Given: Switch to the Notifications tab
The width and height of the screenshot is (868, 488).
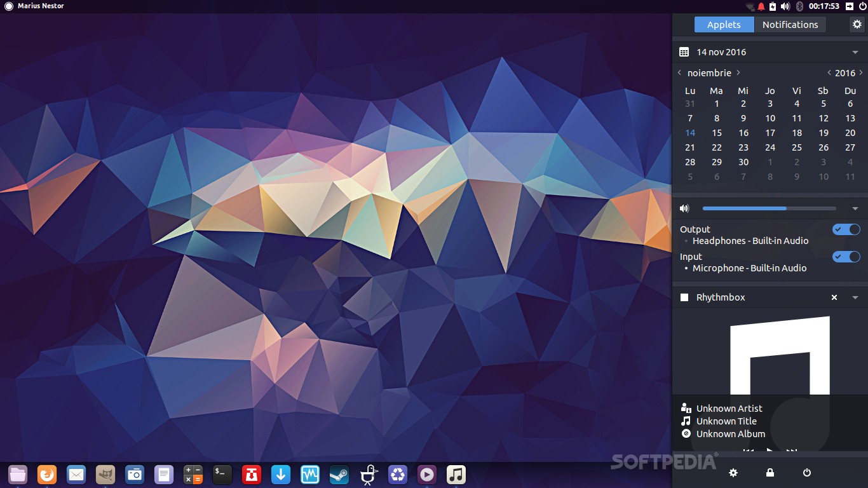Looking at the screenshot, I should click(x=790, y=24).
